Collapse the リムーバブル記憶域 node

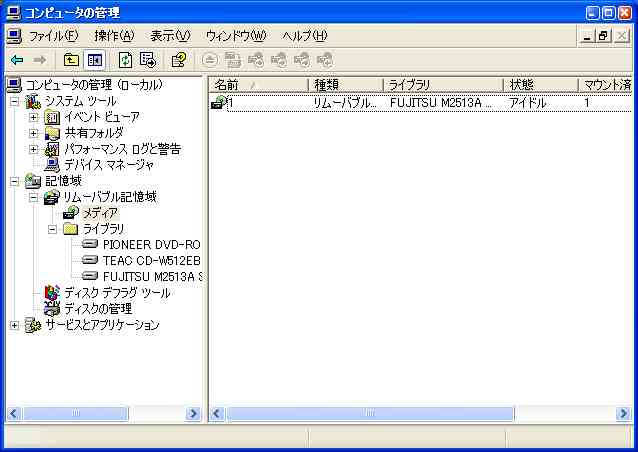pos(33,198)
